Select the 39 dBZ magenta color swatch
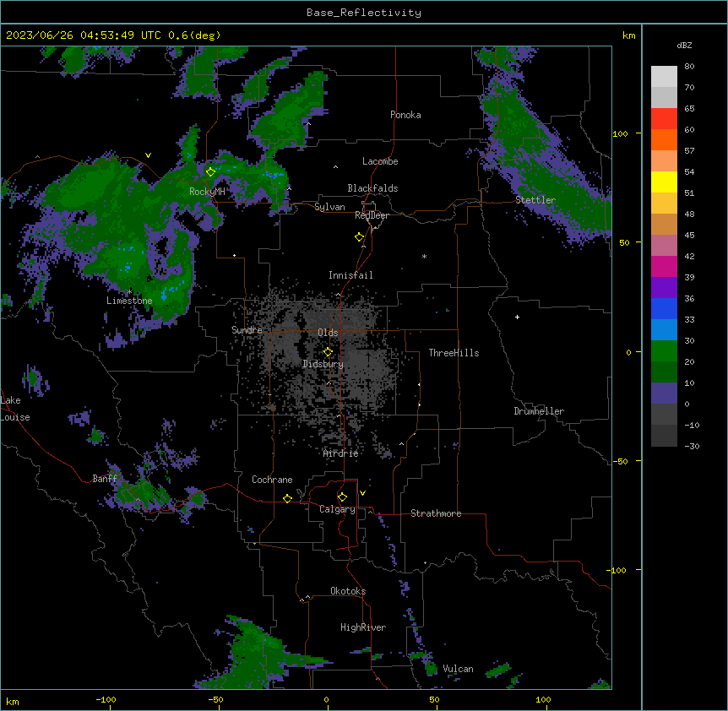This screenshot has height=711, width=728. [x=664, y=266]
